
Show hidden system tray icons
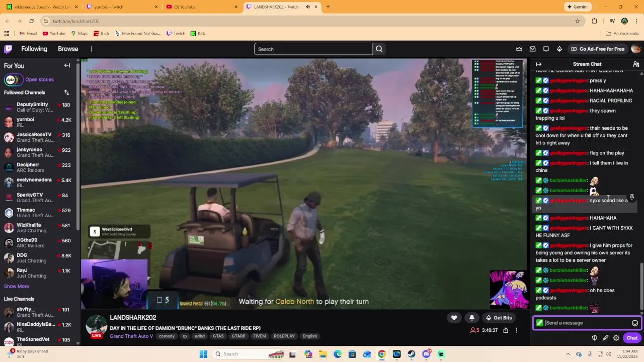click(x=568, y=354)
